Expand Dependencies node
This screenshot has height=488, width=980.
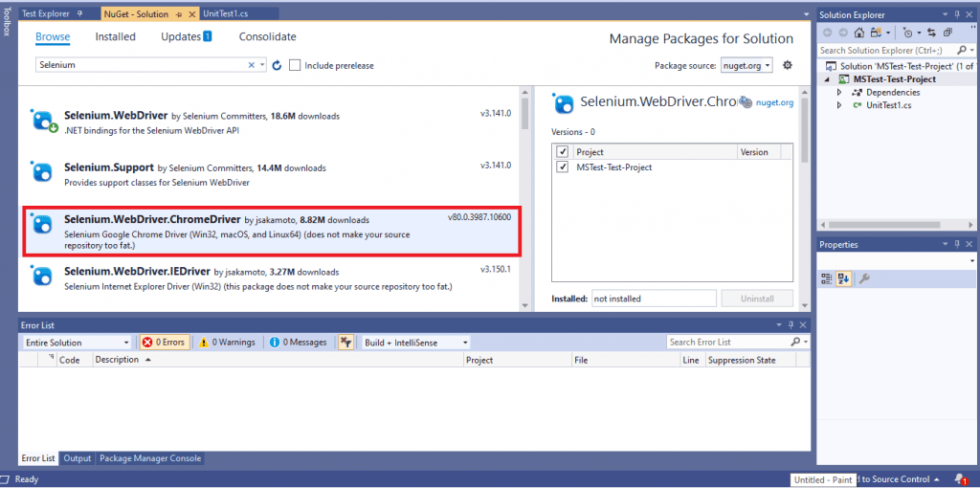pyautogui.click(x=839, y=93)
